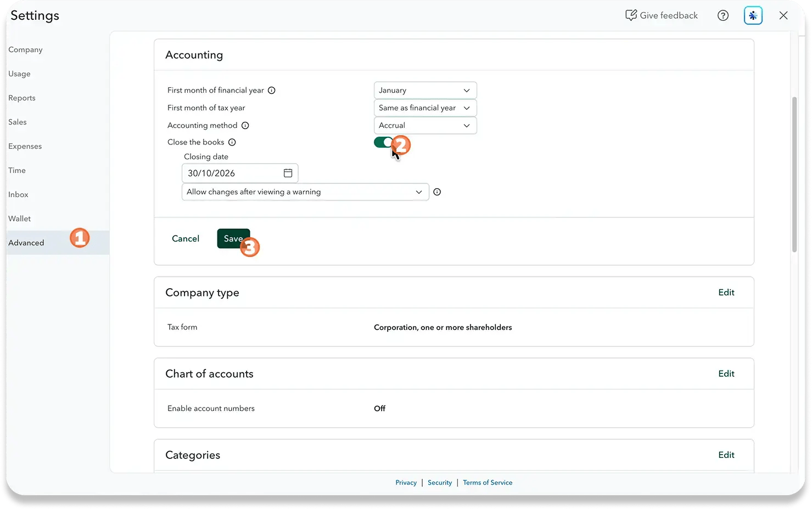Show info for First month of financial year
The width and height of the screenshot is (812, 510).
click(x=271, y=90)
